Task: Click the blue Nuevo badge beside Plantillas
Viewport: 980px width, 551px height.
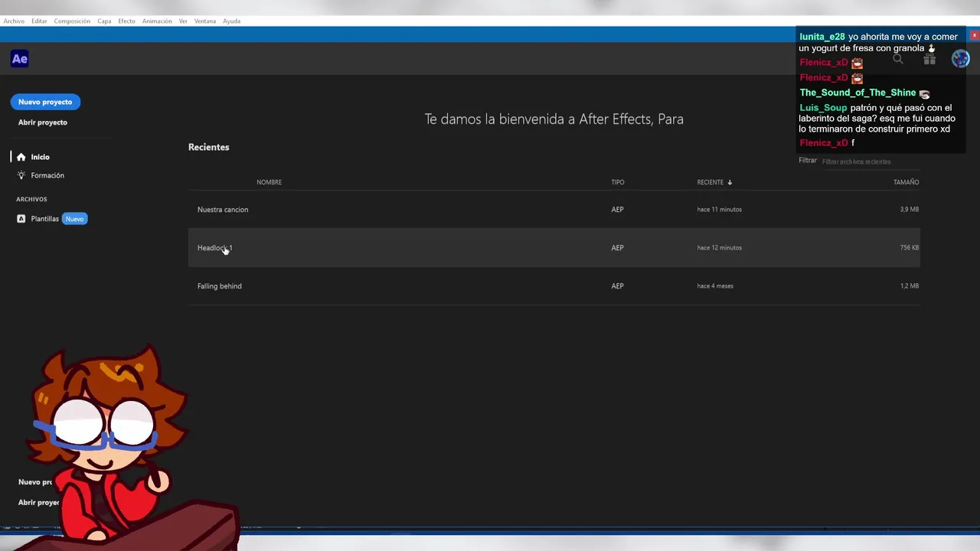Action: (74, 219)
